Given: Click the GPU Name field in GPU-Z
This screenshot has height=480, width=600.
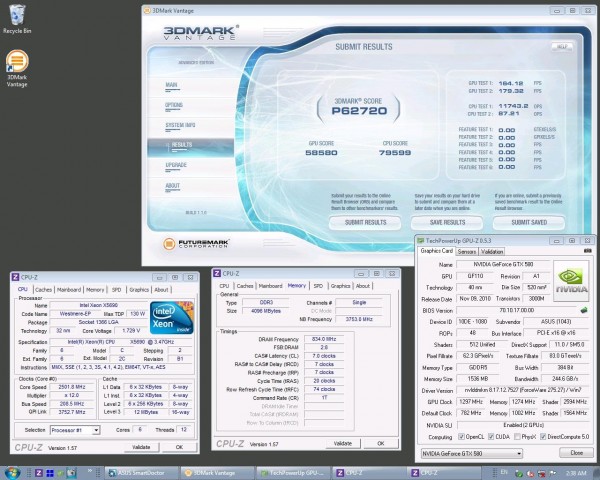Looking at the screenshot, I should coord(503,264).
